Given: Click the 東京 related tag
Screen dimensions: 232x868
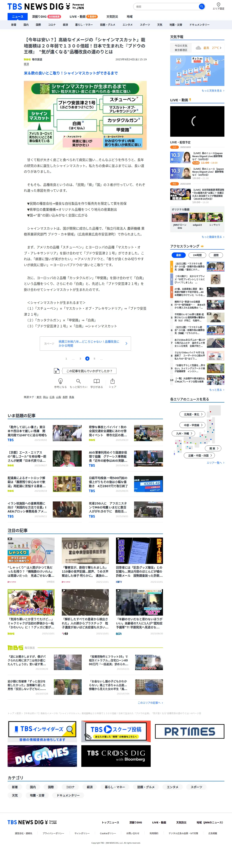Looking at the screenshot, I should tap(39, 397).
